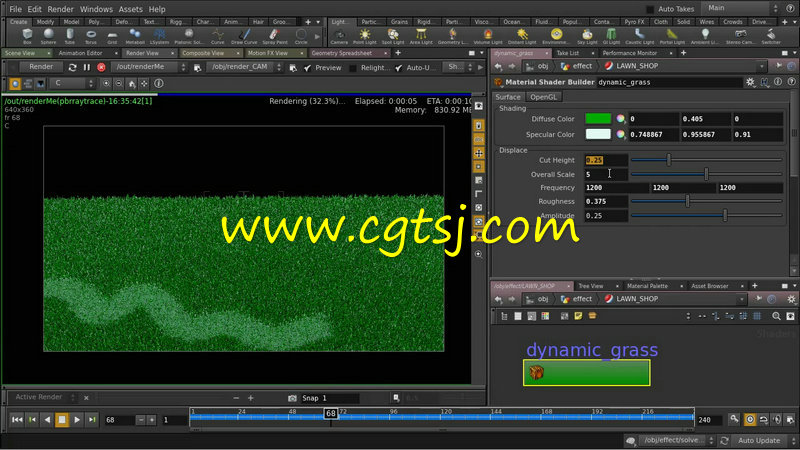
Task: Add a Volume Light from the shelf
Action: (488, 36)
